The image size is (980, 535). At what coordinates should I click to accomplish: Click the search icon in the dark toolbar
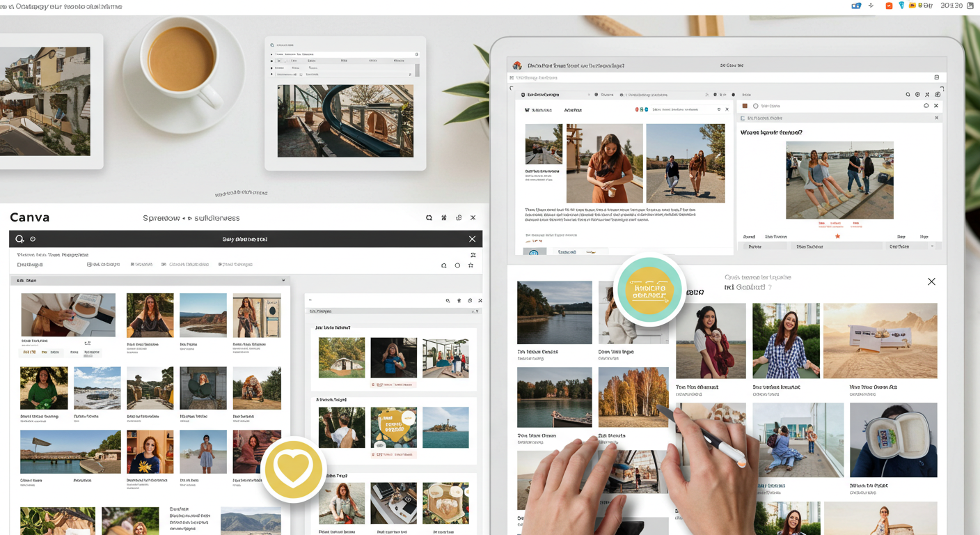pyautogui.click(x=19, y=239)
